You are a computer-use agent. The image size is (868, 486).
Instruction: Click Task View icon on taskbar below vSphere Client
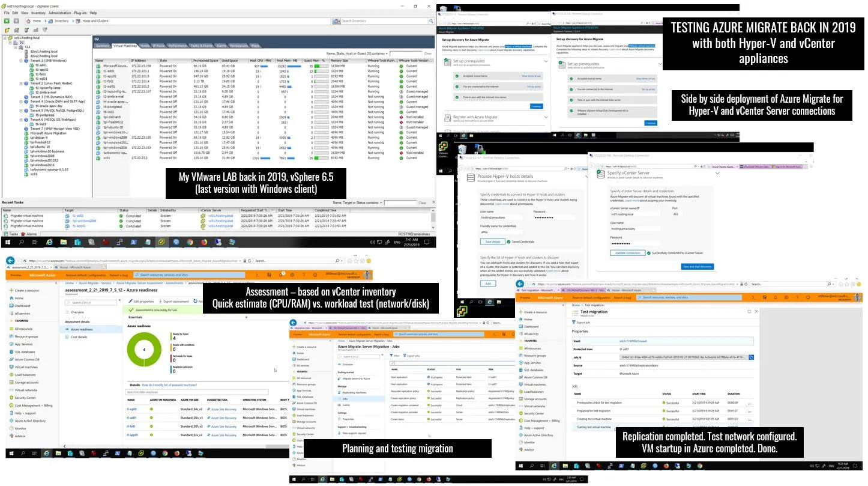point(35,241)
